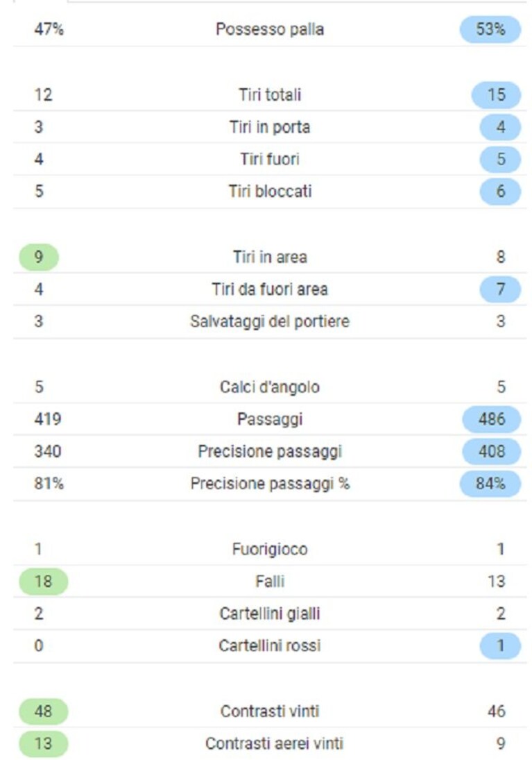Image resolution: width=532 pixels, height=760 pixels.
Task: Click the 47% possession value
Action: pyautogui.click(x=49, y=30)
